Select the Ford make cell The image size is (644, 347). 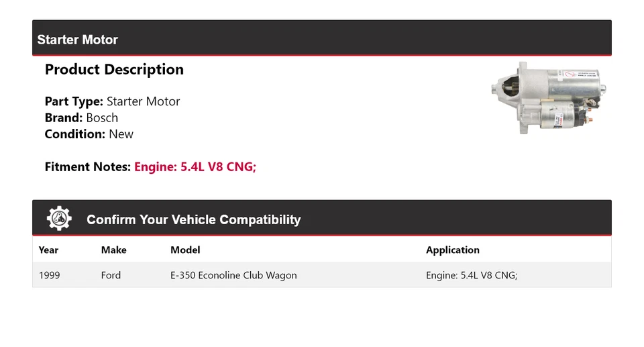111,275
